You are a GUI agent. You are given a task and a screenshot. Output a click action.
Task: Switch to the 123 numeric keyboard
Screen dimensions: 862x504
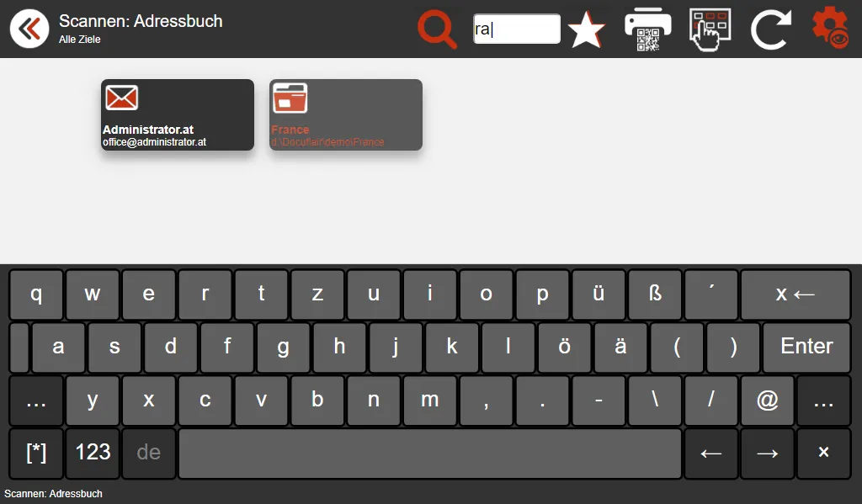pyautogui.click(x=93, y=453)
